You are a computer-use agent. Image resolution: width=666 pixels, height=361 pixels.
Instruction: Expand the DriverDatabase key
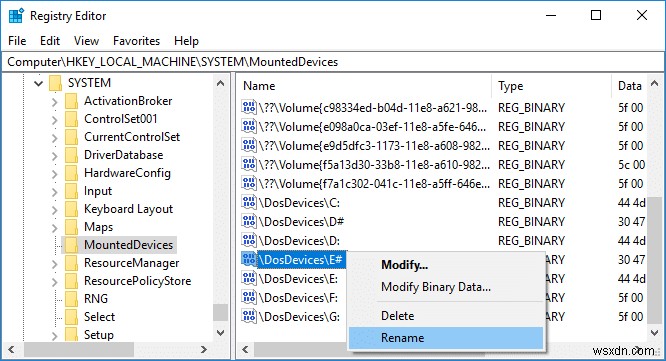(x=54, y=156)
